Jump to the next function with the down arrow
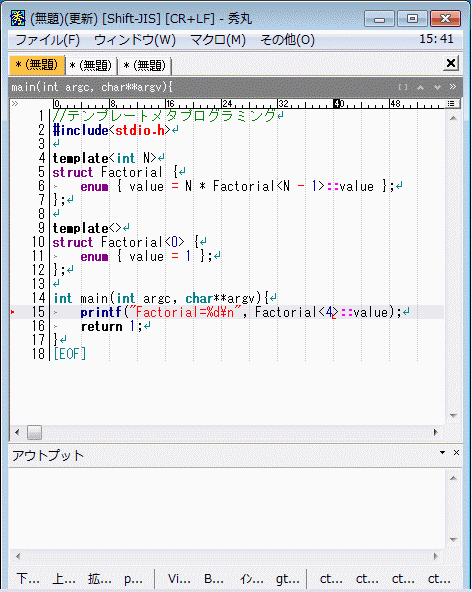The height and width of the screenshot is (592, 472). 437,87
